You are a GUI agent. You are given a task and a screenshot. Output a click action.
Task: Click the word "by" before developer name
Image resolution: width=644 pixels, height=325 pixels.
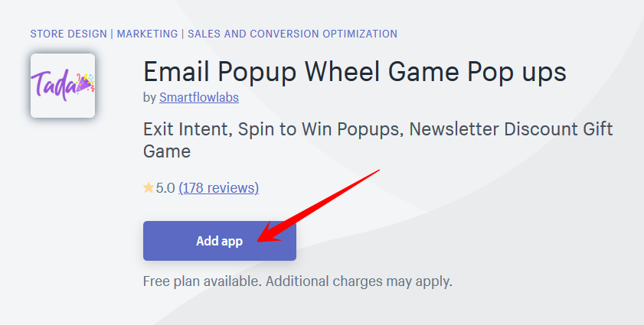click(x=149, y=98)
